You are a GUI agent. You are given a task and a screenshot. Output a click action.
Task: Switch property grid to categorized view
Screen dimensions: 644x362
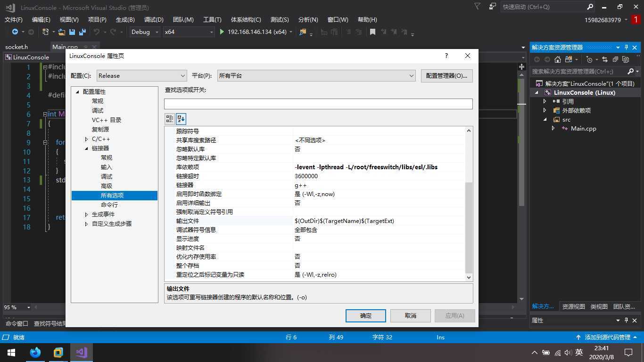click(x=170, y=119)
